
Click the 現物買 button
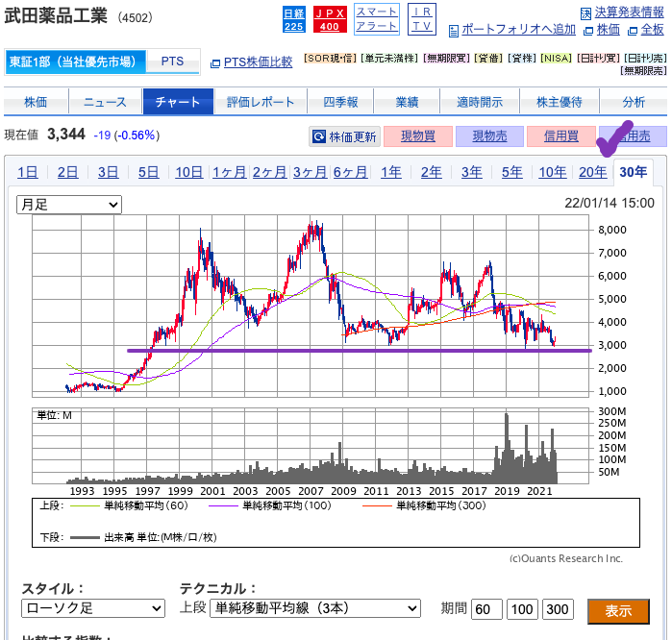[x=418, y=136]
